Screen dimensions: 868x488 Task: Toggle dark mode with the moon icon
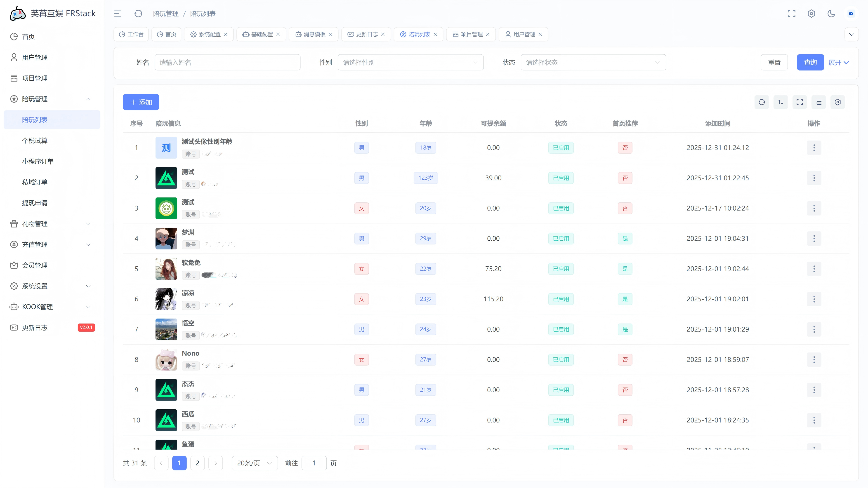[x=831, y=14]
